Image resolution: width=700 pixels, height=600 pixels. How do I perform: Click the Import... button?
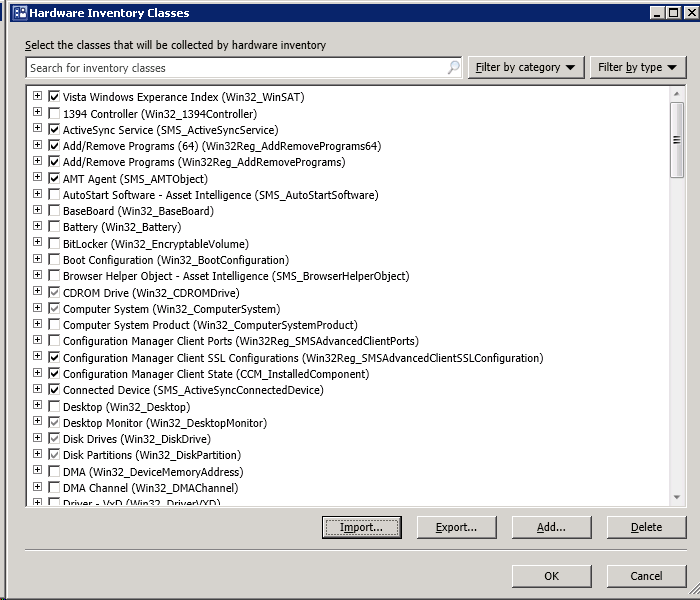point(362,527)
